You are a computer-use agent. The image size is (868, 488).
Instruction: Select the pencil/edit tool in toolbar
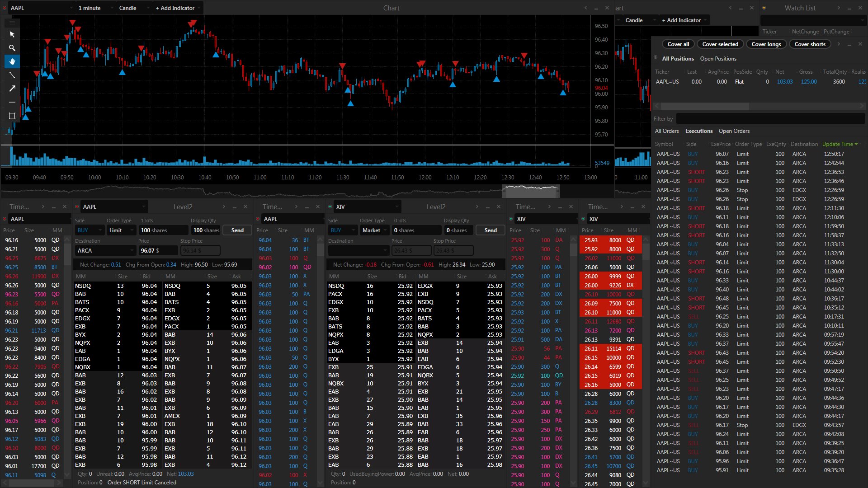point(11,89)
